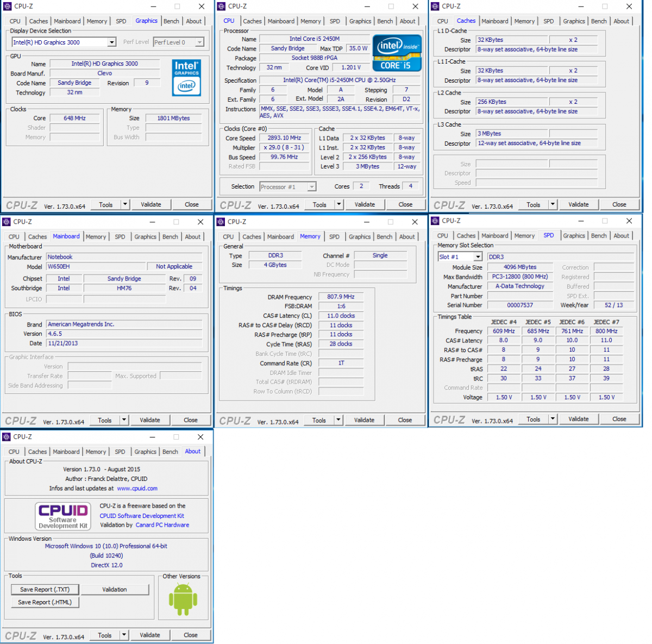Click Tools button in Mainboard window

point(105,420)
